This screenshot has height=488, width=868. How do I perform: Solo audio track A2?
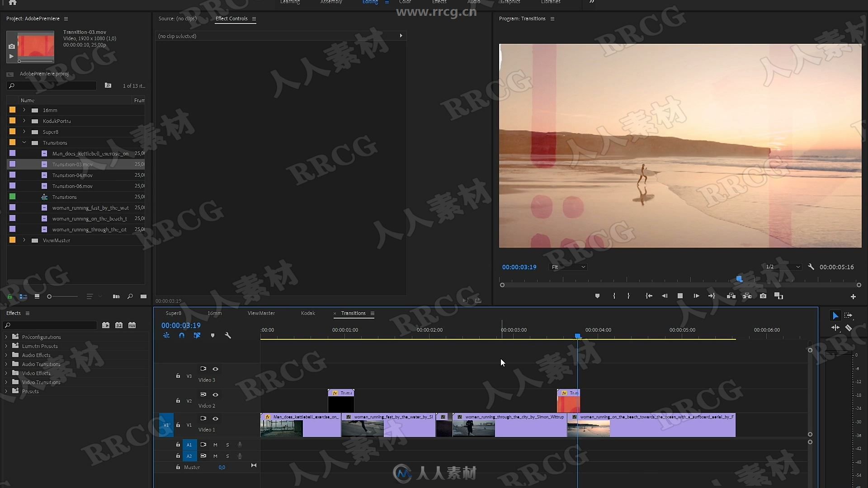coord(227,456)
